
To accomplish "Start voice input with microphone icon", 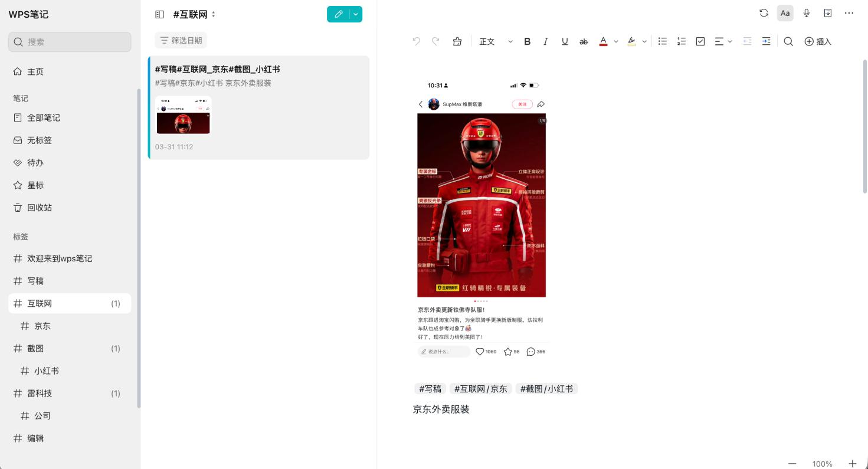I will pyautogui.click(x=806, y=13).
